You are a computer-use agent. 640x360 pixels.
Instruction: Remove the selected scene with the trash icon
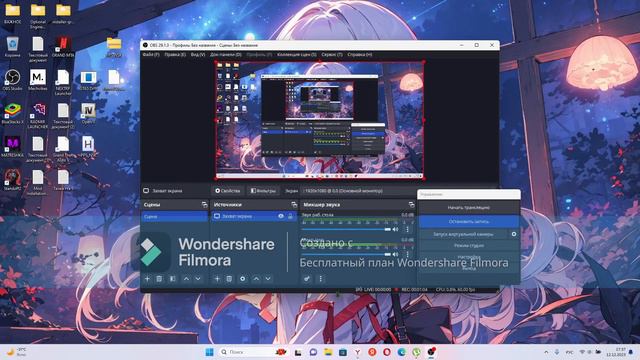tap(159, 279)
